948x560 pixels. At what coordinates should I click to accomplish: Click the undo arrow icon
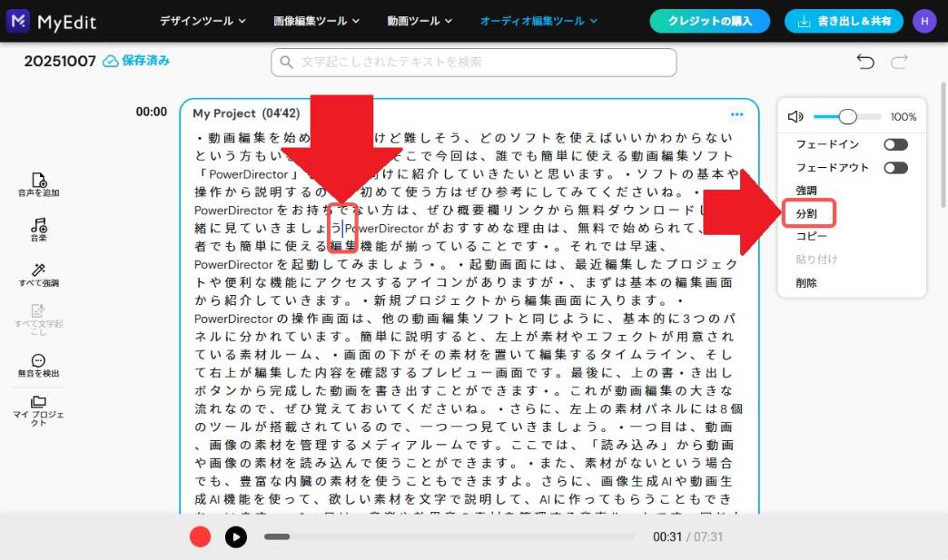(x=864, y=62)
